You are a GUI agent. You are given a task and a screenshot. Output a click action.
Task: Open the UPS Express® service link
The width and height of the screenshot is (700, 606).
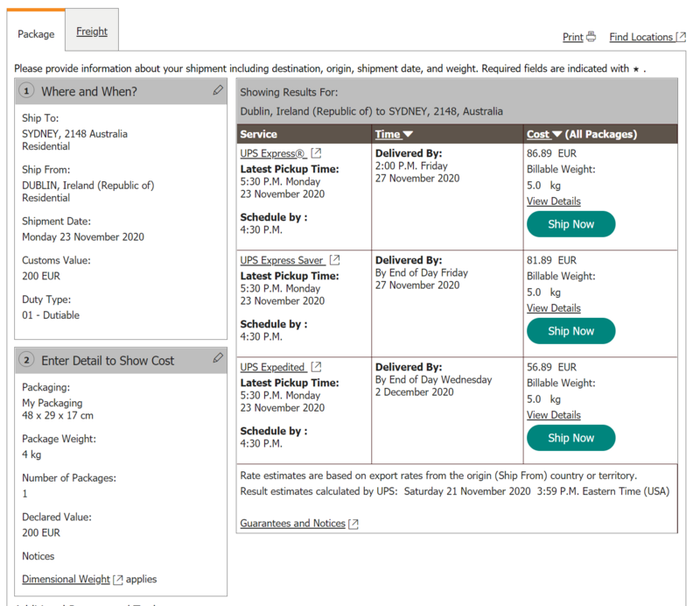[x=273, y=153]
